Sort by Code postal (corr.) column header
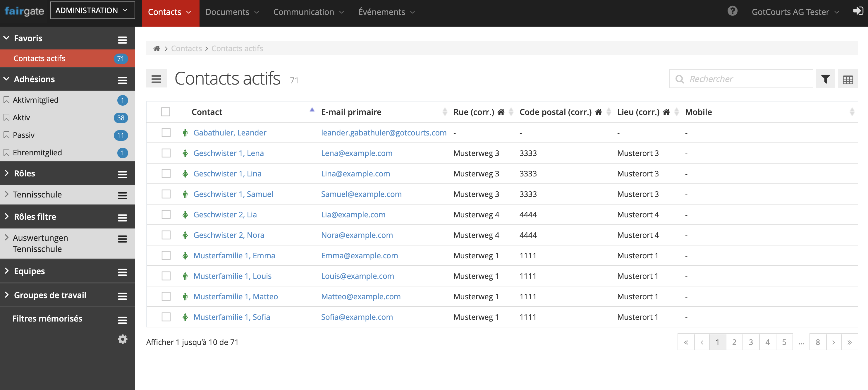 pos(565,112)
